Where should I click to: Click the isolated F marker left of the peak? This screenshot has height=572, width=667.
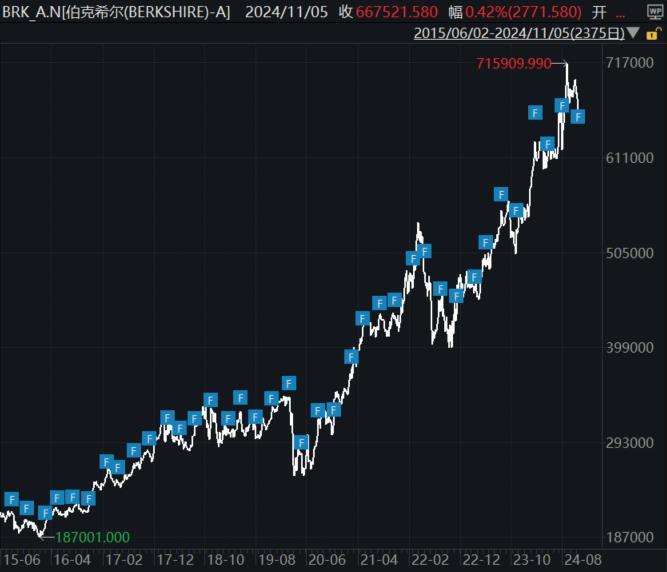click(x=535, y=112)
